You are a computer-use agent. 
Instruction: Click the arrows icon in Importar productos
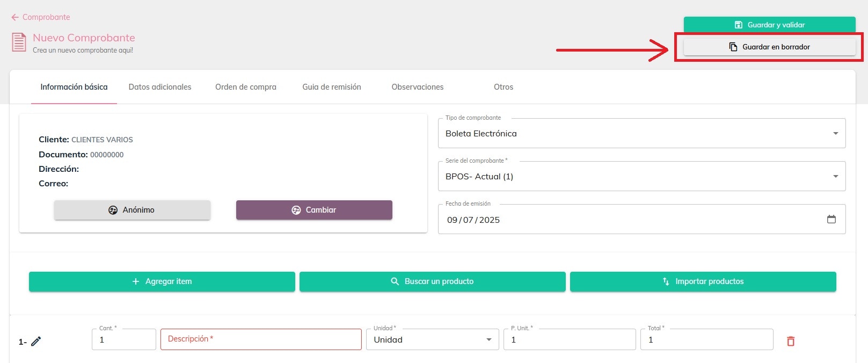[666, 281]
